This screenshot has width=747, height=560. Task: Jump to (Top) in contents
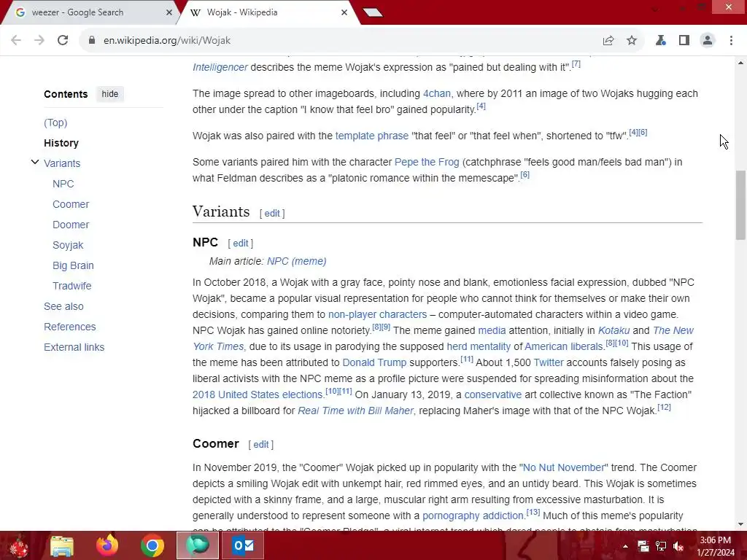click(55, 122)
